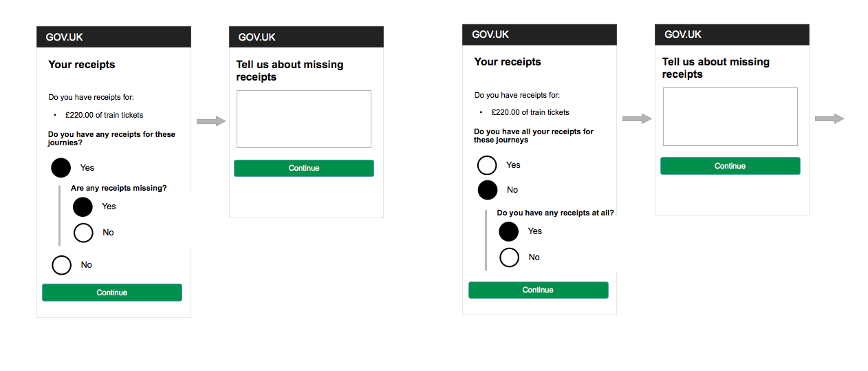
Task: Click the missing receipts text box in second screen
Action: pyautogui.click(x=303, y=119)
